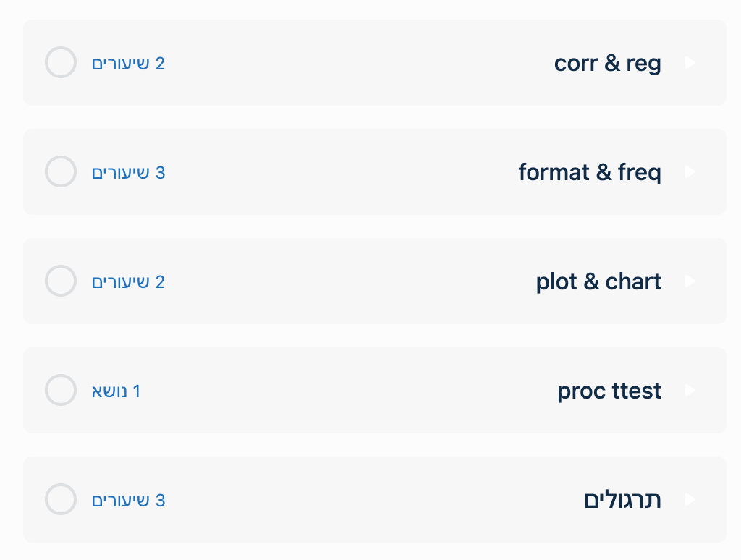Expand the corr & reg section arrow
The image size is (741, 560).
689,63
